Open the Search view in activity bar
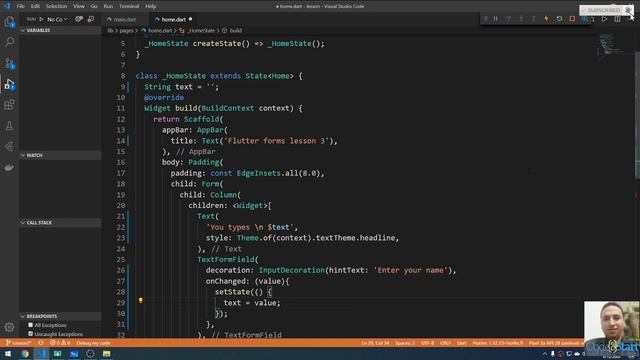 (x=9, y=42)
